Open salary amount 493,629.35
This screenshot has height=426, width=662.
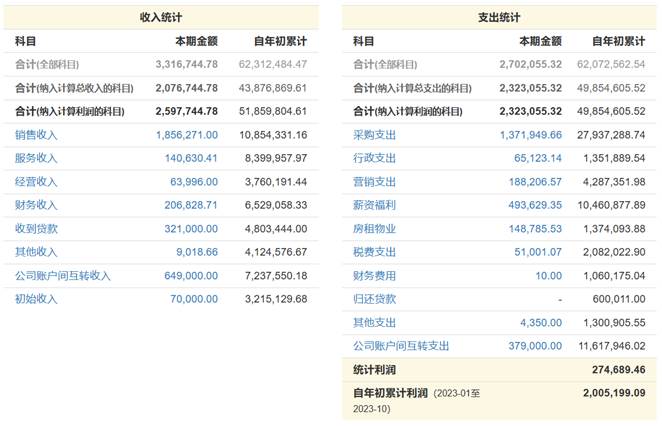[x=535, y=205]
